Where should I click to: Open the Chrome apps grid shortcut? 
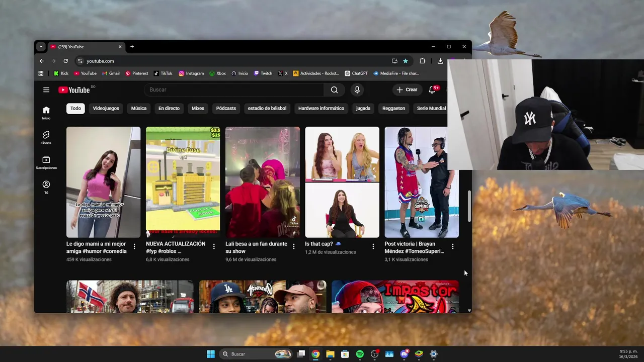[41, 73]
